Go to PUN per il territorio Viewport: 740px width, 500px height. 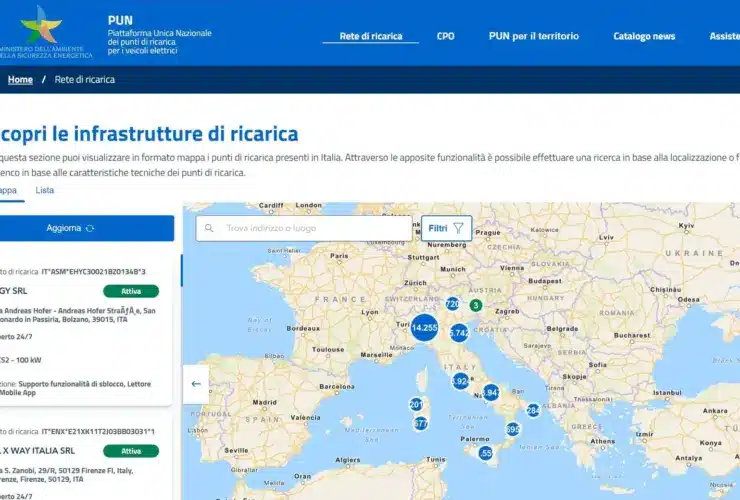point(534,36)
